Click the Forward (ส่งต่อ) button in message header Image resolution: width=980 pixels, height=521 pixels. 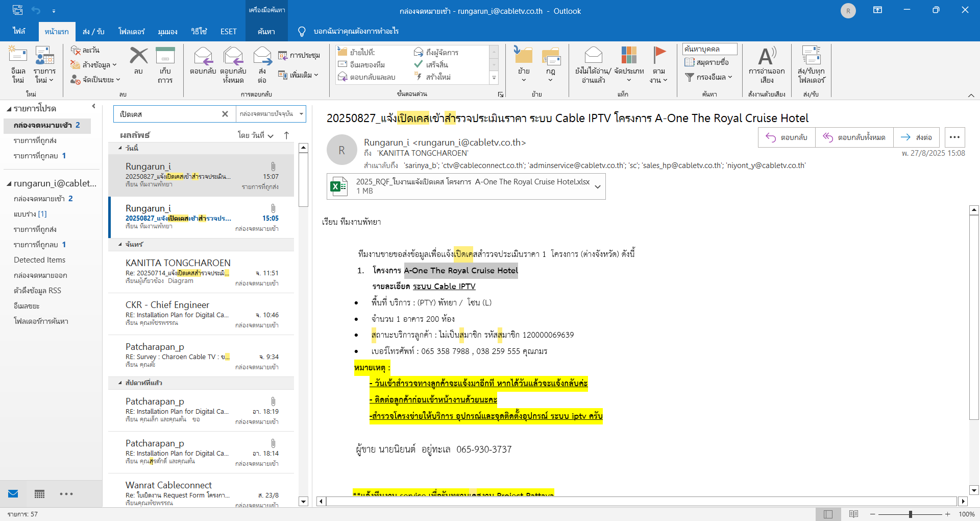point(917,137)
